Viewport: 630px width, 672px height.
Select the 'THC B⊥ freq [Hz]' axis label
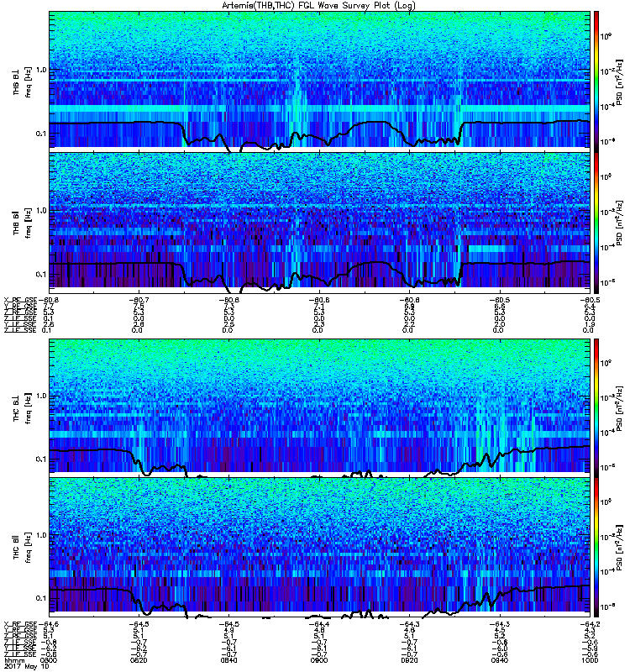(x=22, y=408)
